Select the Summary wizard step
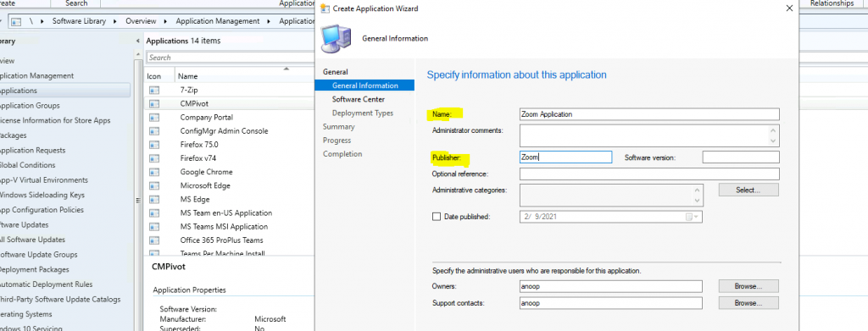The height and width of the screenshot is (331, 868). point(339,126)
